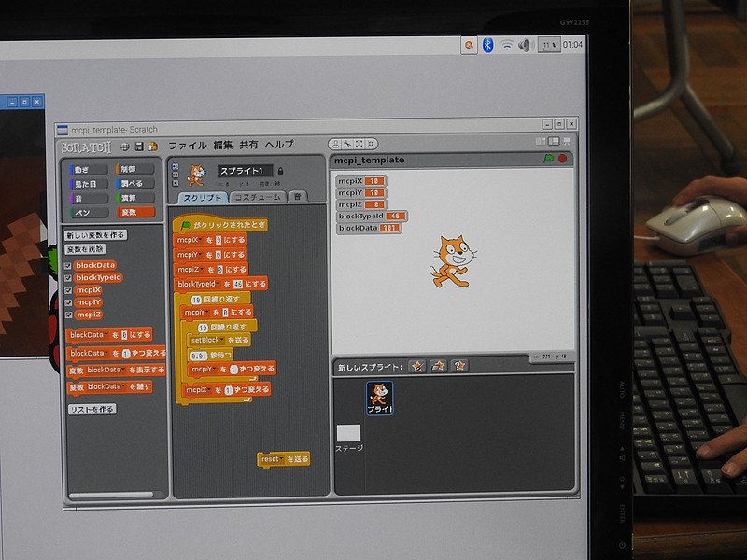The width and height of the screenshot is (747, 560).
Task: Switch to the コスチューム tab
Action: point(259,196)
